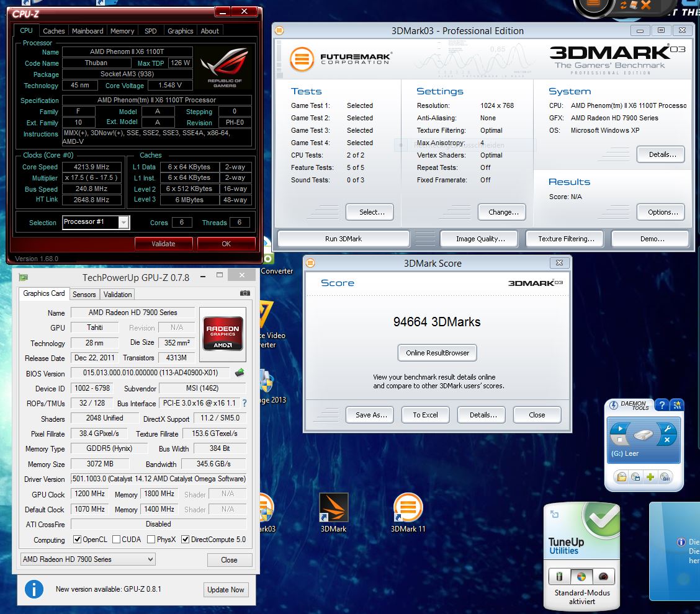Click Update Now in GPU-Z
The image size is (700, 614).
click(x=225, y=589)
